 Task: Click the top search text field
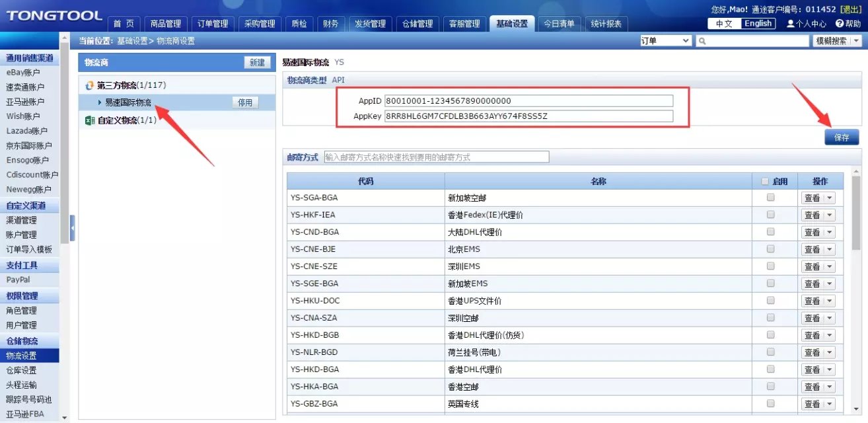(752, 41)
